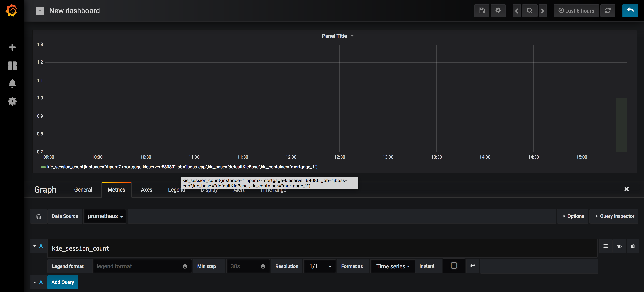Click the Add Query button
The height and width of the screenshot is (292, 644).
[x=63, y=282]
